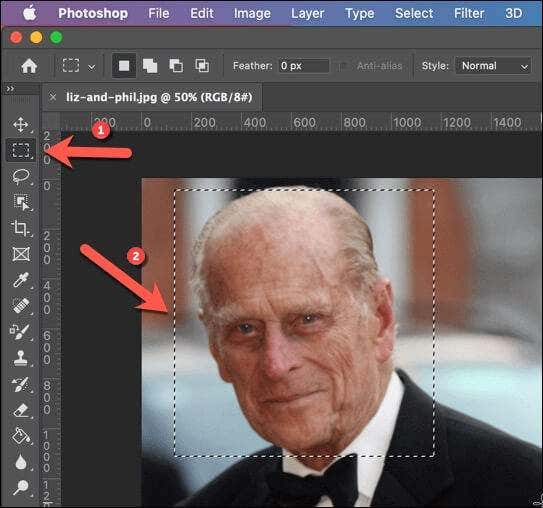Select the Frame tool
The height and width of the screenshot is (508, 543).
(x=21, y=254)
